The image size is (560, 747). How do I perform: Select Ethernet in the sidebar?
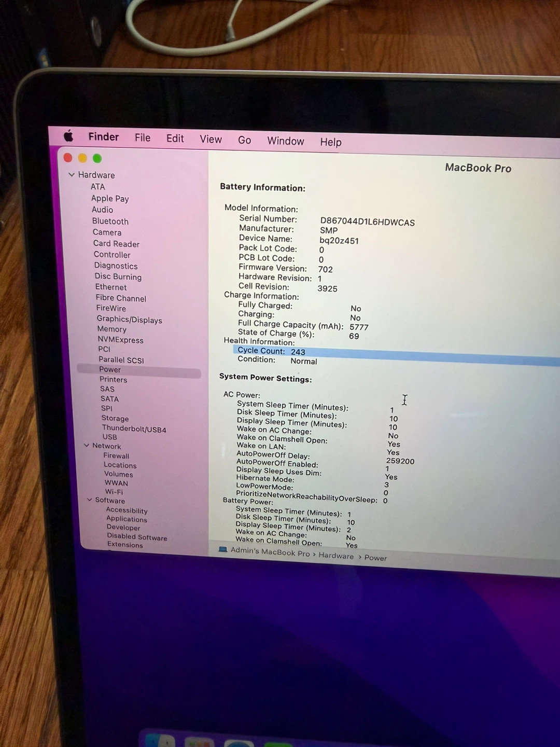point(111,287)
